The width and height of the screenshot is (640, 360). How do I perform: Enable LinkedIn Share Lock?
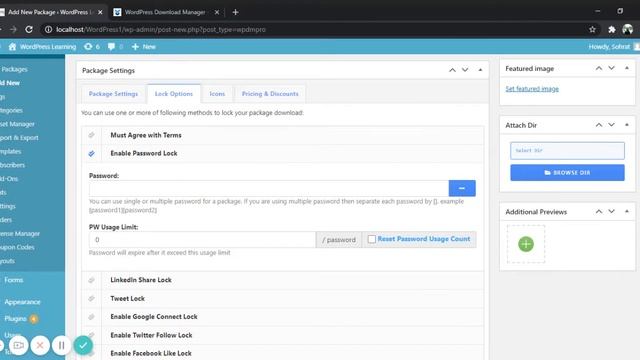pos(91,280)
